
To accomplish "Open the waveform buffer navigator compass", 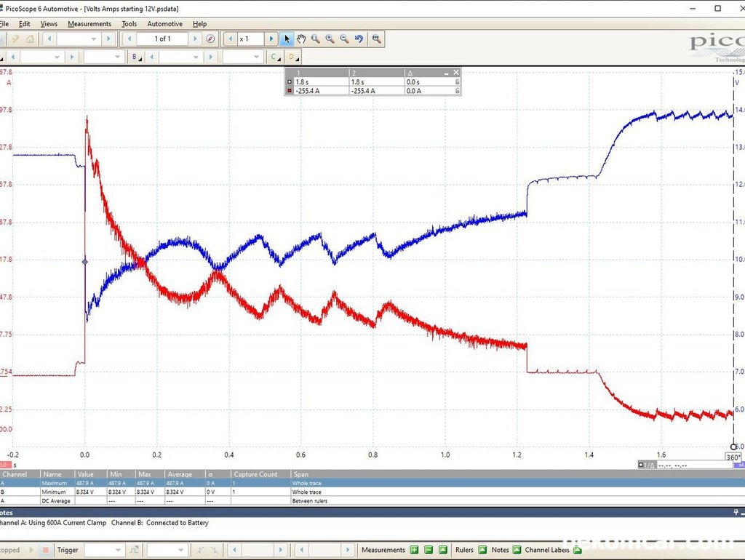I will [211, 39].
